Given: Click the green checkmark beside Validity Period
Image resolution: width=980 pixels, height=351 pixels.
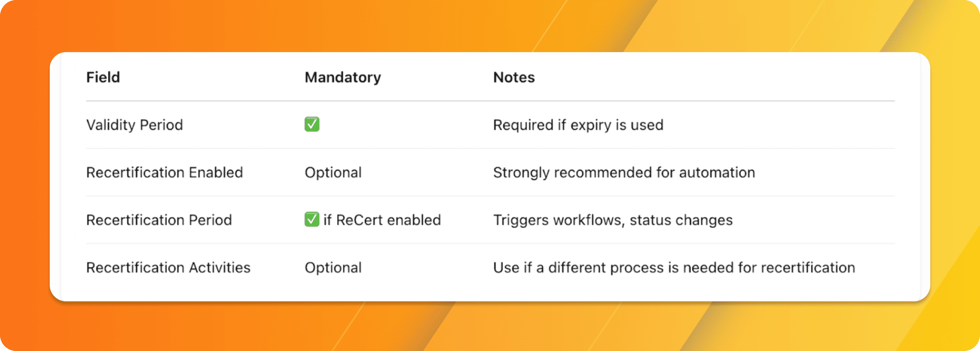Looking at the screenshot, I should pos(312,124).
